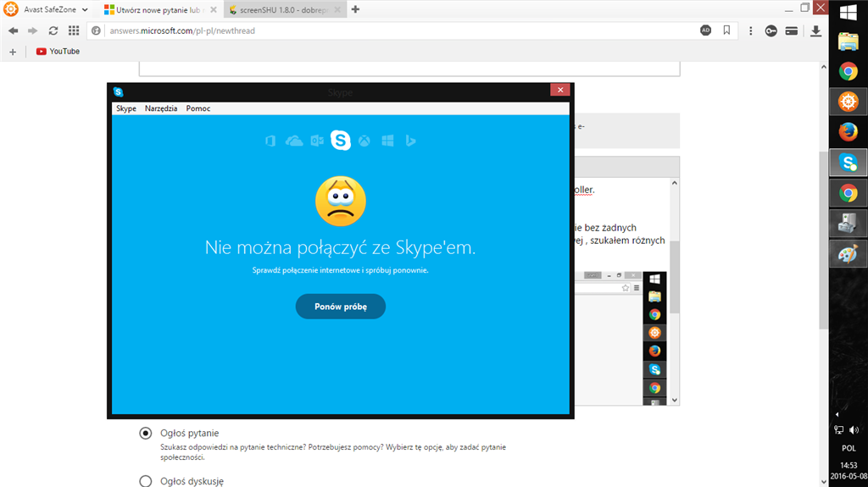This screenshot has width=868, height=487.
Task: Click the Skype title bar logo icon
Action: click(119, 91)
